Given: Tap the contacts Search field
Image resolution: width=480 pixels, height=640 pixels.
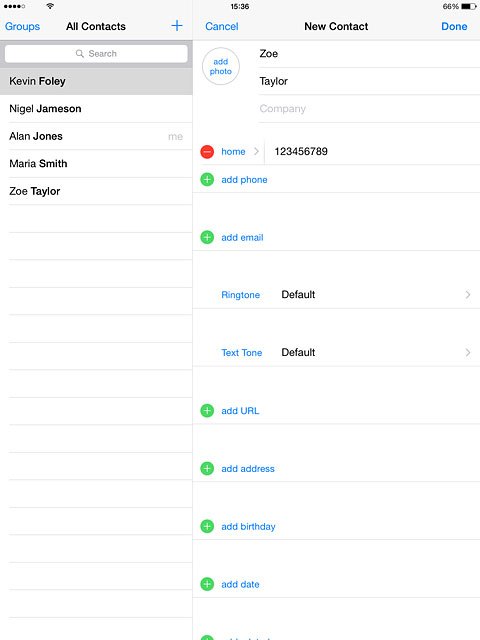Looking at the screenshot, I should pos(96,53).
